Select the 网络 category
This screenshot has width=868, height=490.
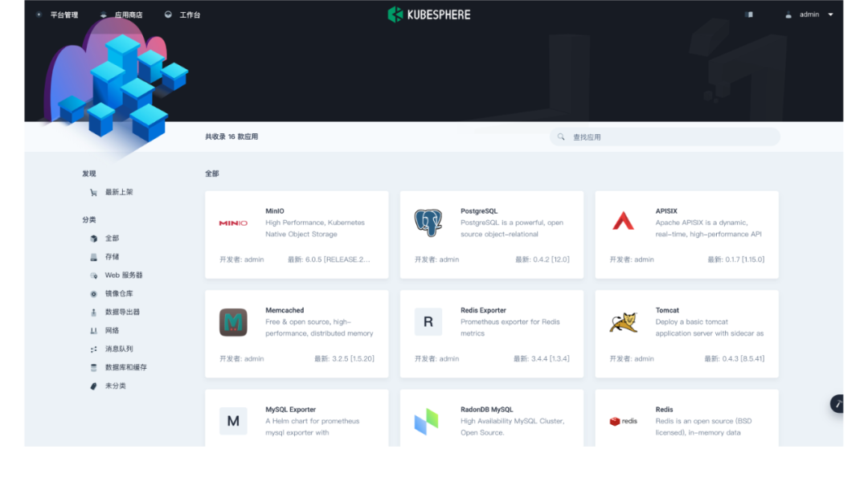tap(113, 330)
